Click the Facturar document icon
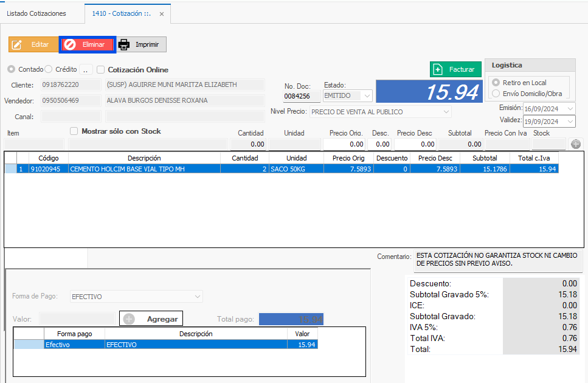The image size is (588, 383). tap(438, 69)
